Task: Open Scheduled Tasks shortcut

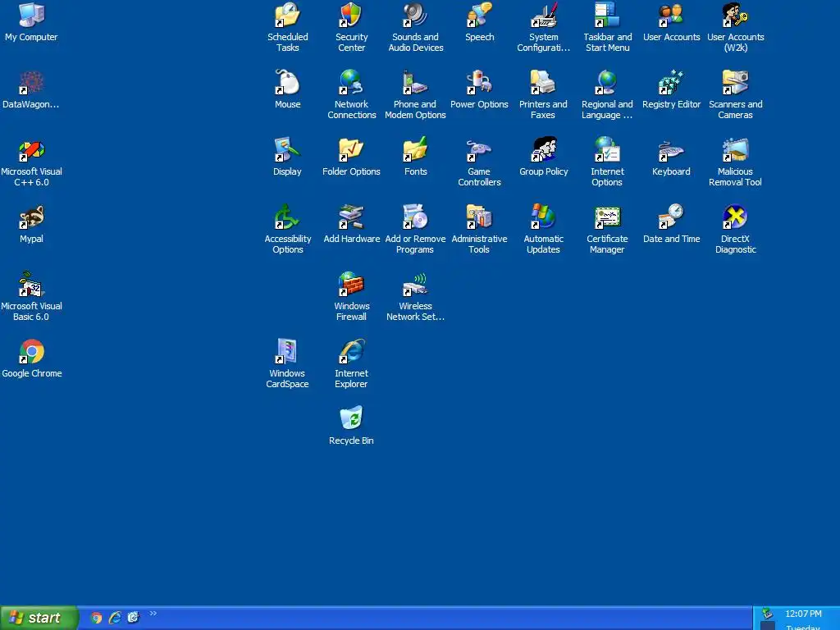Action: [x=288, y=27]
